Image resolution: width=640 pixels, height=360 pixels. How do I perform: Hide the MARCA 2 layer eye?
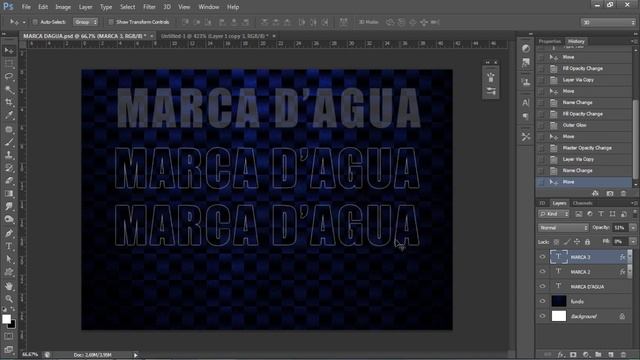coord(542,271)
